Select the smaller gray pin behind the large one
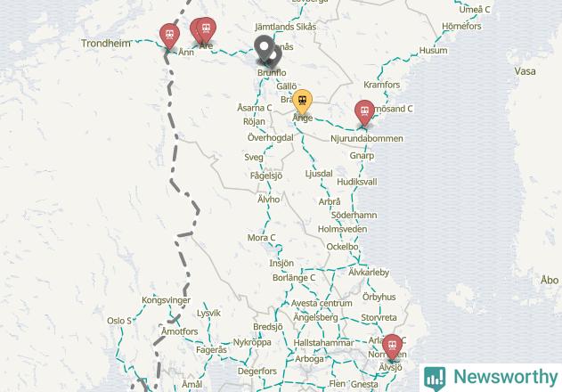This screenshot has height=392, width=562. [277, 56]
